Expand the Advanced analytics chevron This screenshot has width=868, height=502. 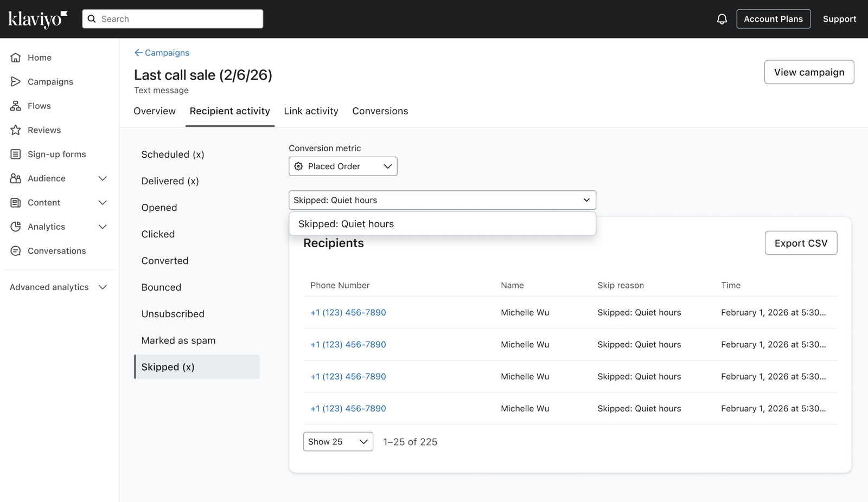pyautogui.click(x=103, y=287)
